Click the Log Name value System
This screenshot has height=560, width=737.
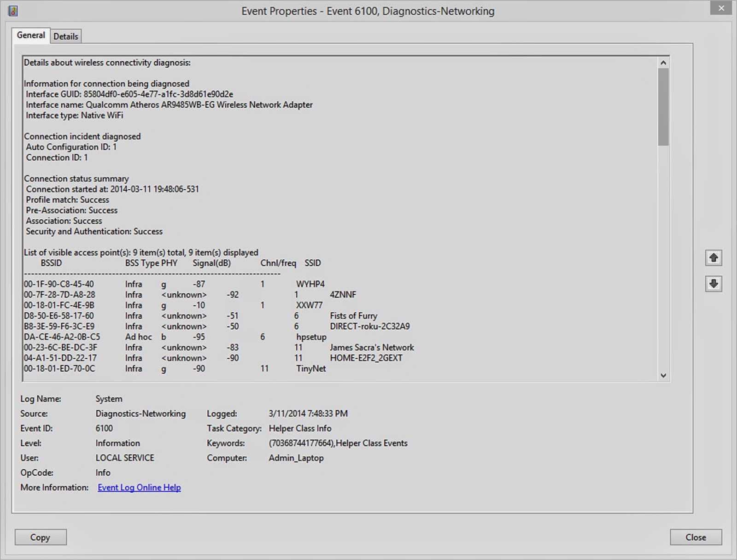point(109,399)
